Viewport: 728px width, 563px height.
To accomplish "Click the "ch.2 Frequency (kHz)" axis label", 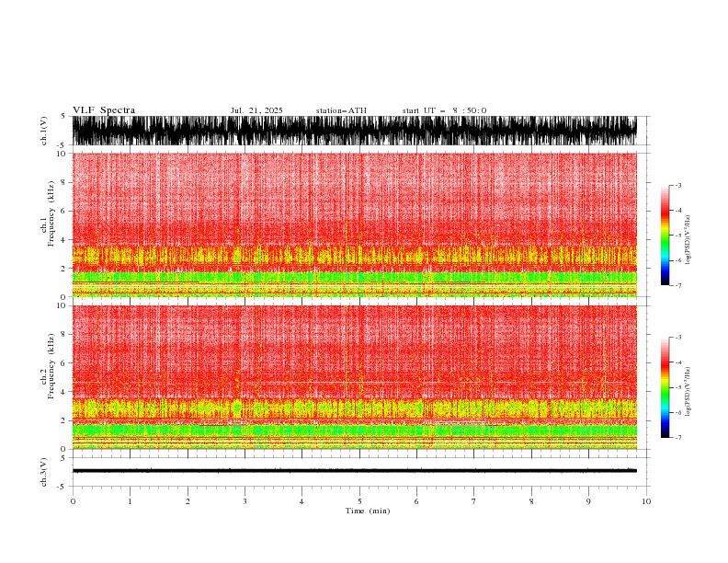I will [48, 366].
